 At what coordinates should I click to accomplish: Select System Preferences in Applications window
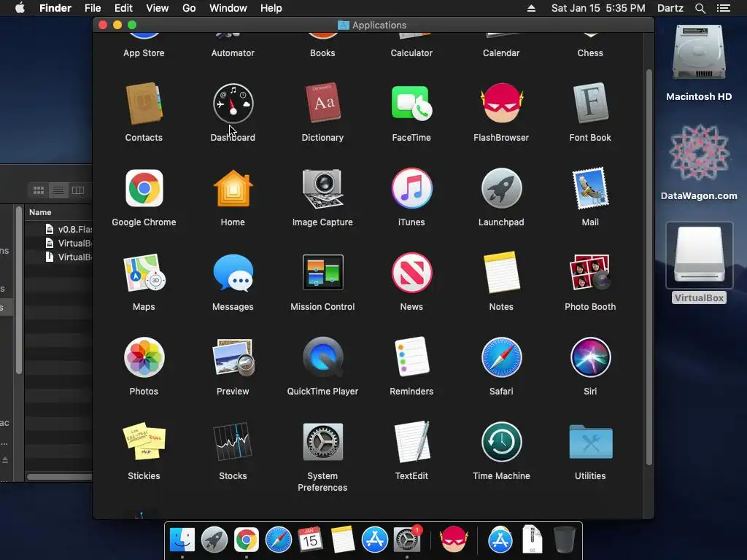click(322, 441)
